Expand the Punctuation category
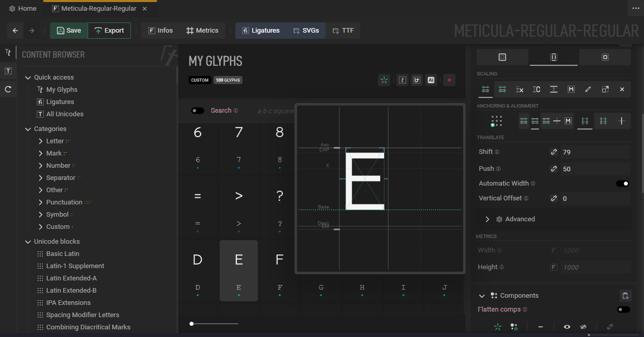This screenshot has width=644, height=337. [41, 202]
